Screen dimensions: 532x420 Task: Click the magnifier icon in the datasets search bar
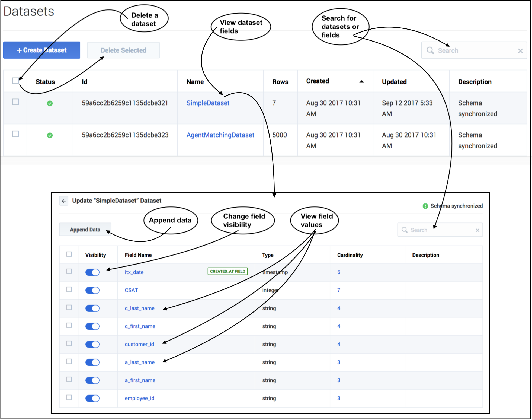pyautogui.click(x=431, y=50)
